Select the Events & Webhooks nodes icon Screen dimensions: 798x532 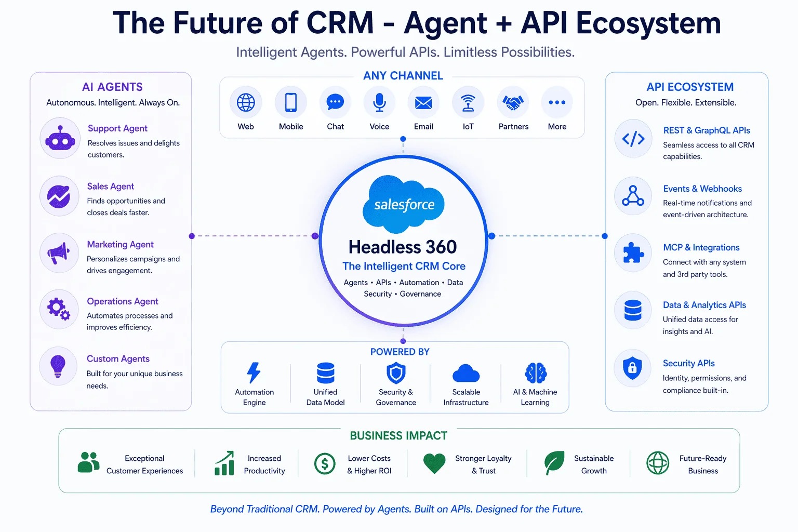point(633,196)
